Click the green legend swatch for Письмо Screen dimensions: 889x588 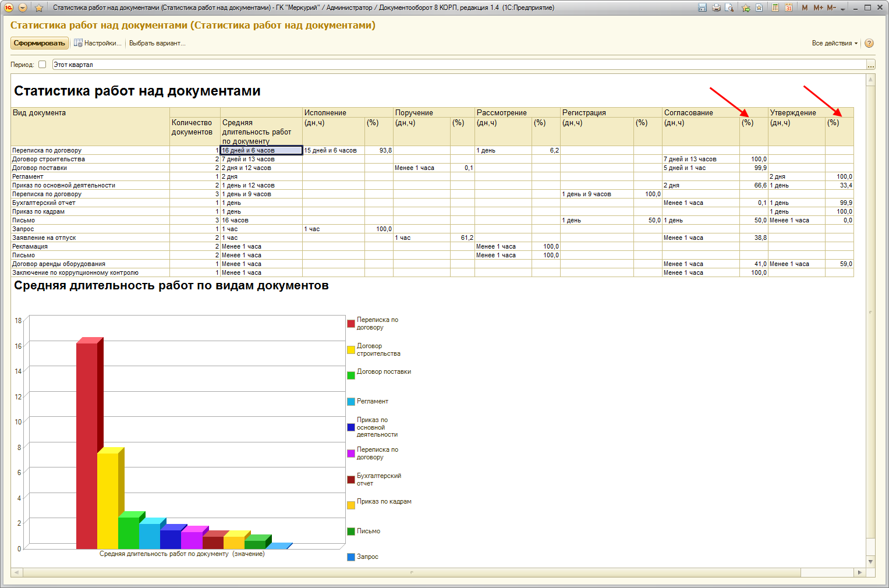tap(351, 532)
